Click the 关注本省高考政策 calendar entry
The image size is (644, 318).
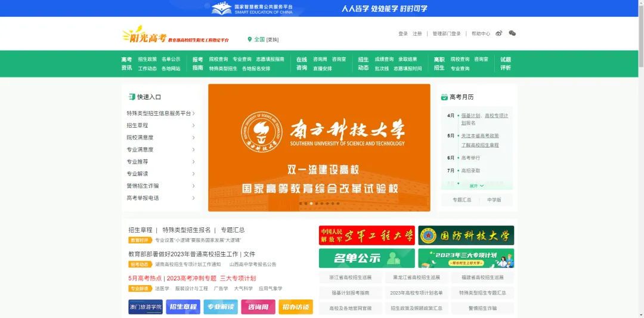[x=480, y=135]
